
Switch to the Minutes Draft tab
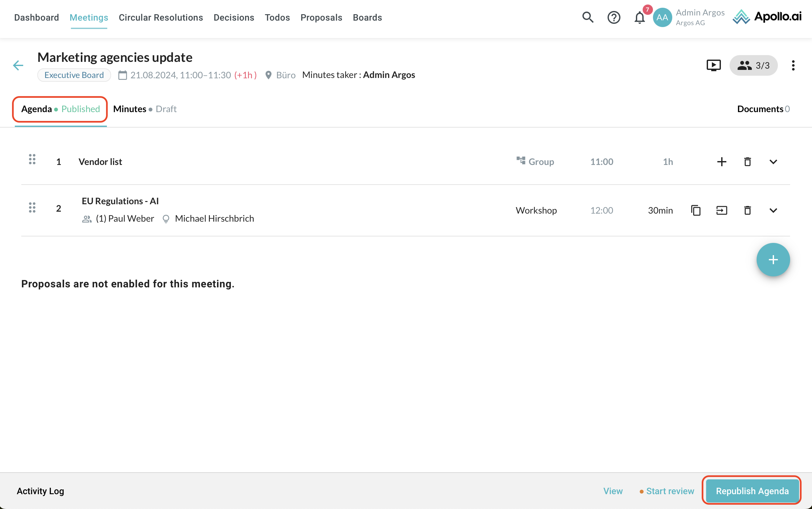point(145,109)
